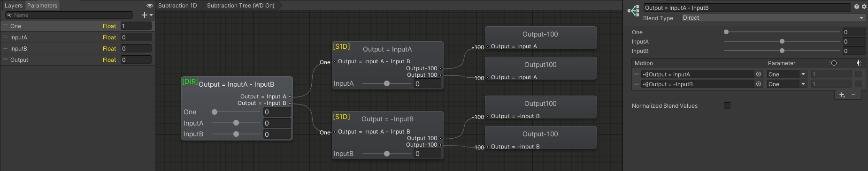Click the time scale clock icon column header

pyautogui.click(x=832, y=63)
